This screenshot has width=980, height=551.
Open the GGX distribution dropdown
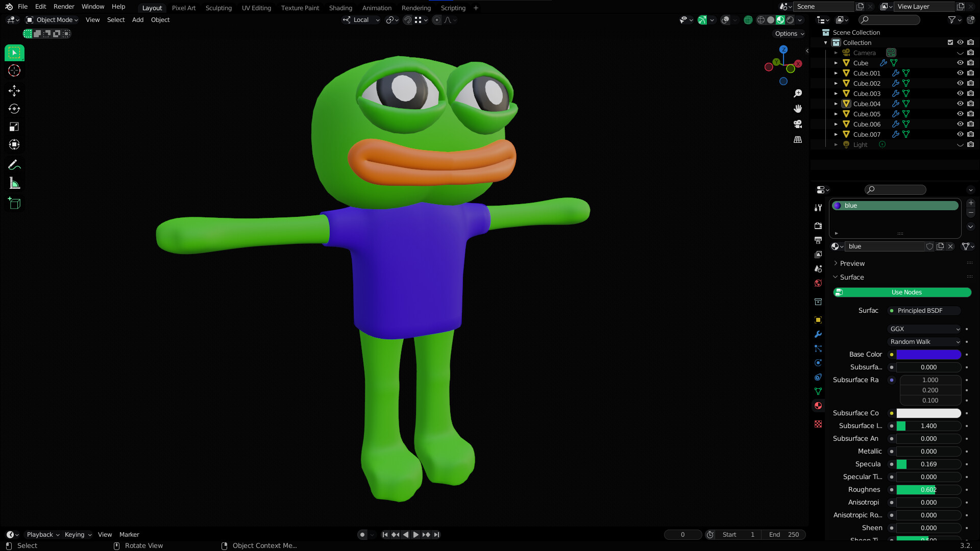point(924,329)
